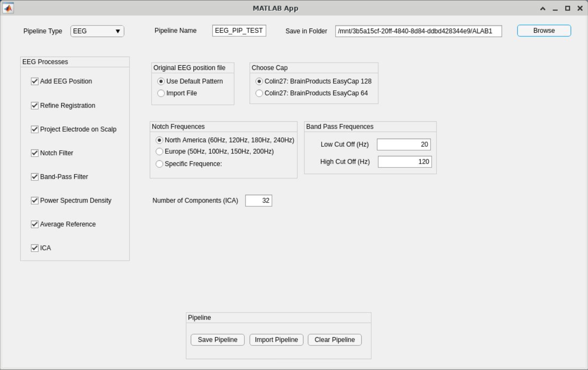This screenshot has width=588, height=370.
Task: Click the Save Pipeline button
Action: tap(218, 340)
